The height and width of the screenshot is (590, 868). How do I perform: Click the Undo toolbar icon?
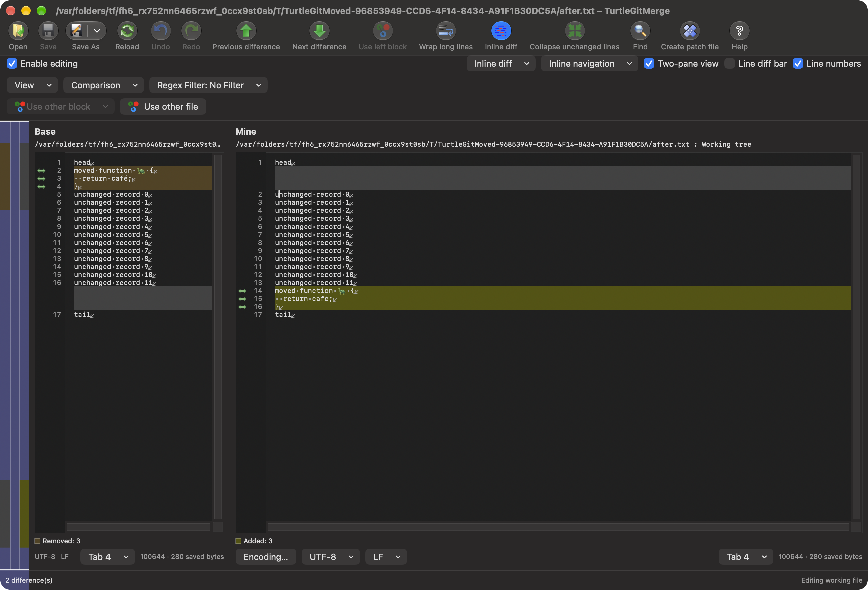pos(161,31)
